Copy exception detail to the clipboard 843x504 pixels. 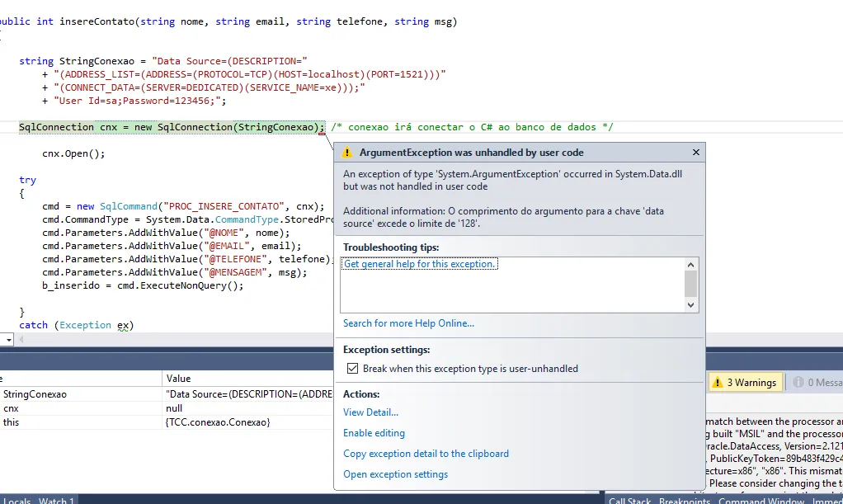coord(426,454)
